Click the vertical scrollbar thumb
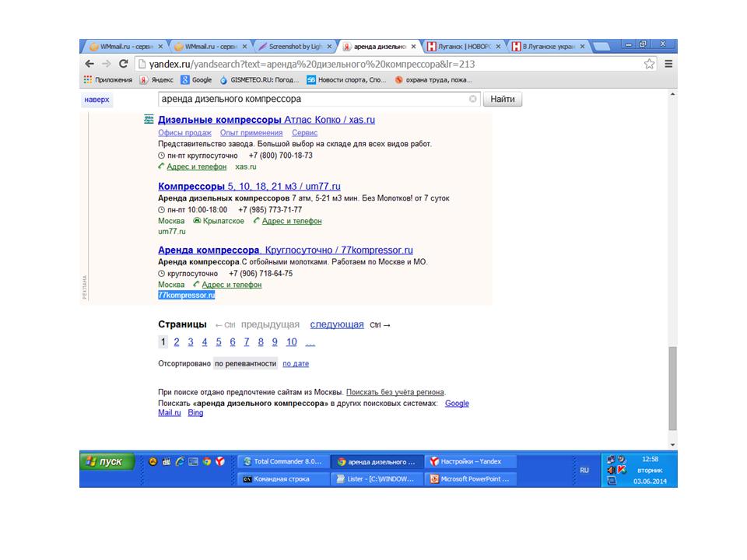Viewport: 747px width, 560px height. point(672,389)
